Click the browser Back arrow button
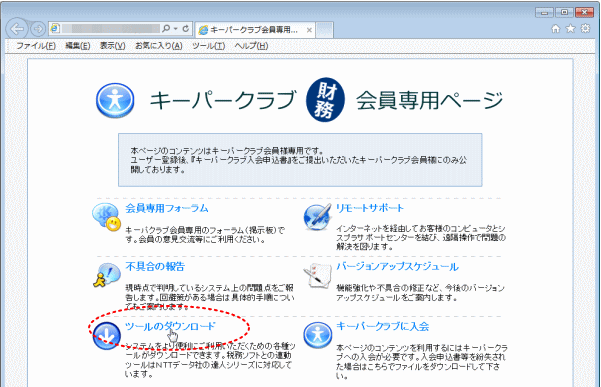This screenshot has width=601, height=387. [17, 29]
